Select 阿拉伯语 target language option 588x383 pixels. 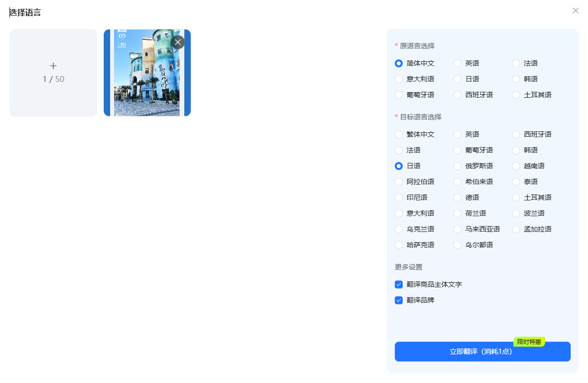point(399,182)
